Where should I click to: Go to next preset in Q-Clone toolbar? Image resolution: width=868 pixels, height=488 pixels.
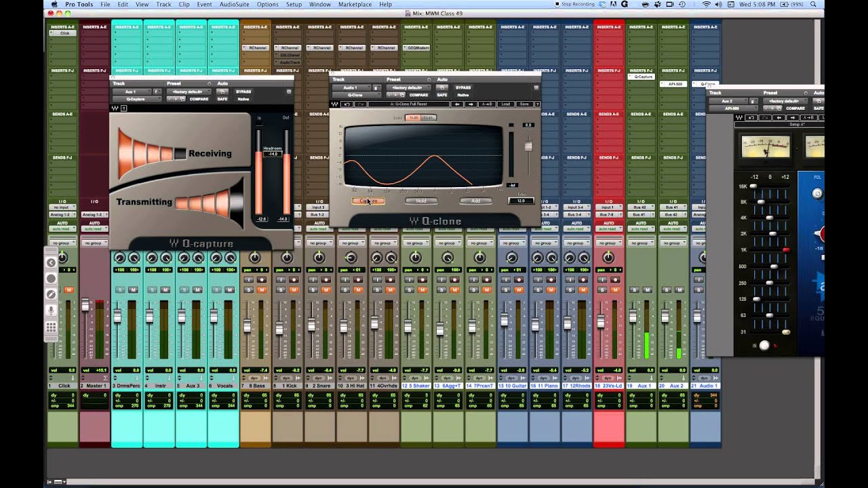470,104
